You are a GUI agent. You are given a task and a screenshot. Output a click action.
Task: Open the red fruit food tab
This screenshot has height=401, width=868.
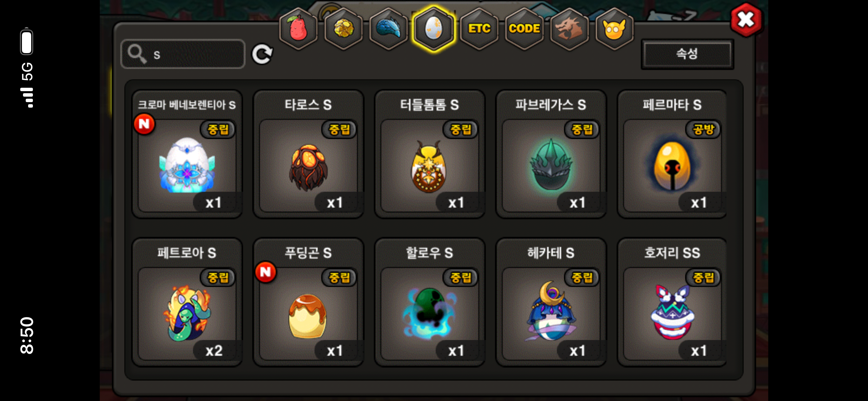click(298, 29)
